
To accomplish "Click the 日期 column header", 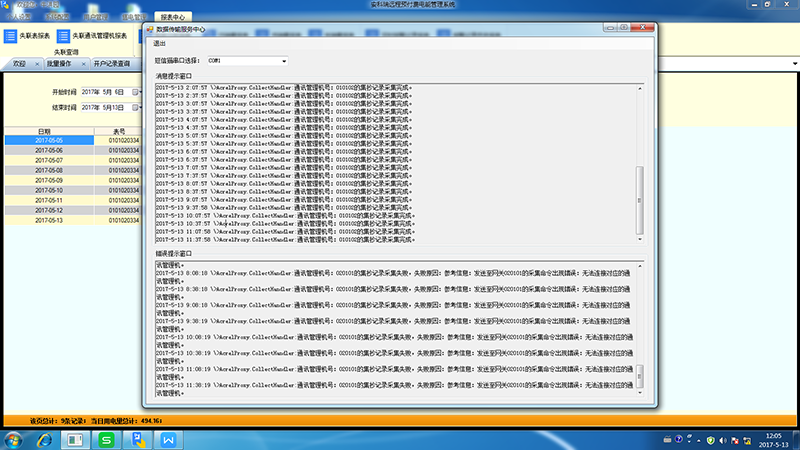I will (45, 131).
